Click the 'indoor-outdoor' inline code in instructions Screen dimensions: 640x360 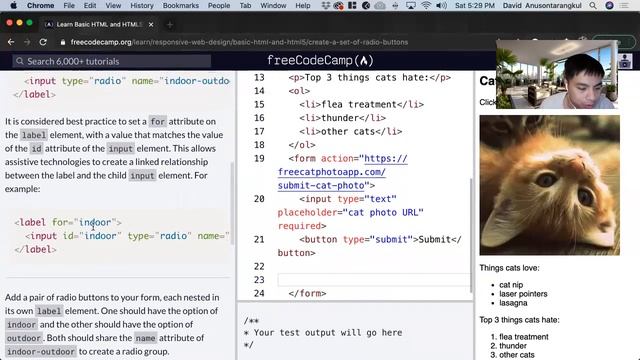pos(41,351)
